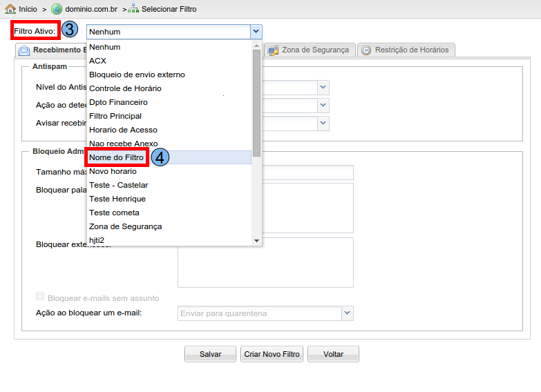The height and width of the screenshot is (392, 541).
Task: Open the Ação ao bloquear um e-mail dropdown
Action: [x=347, y=313]
